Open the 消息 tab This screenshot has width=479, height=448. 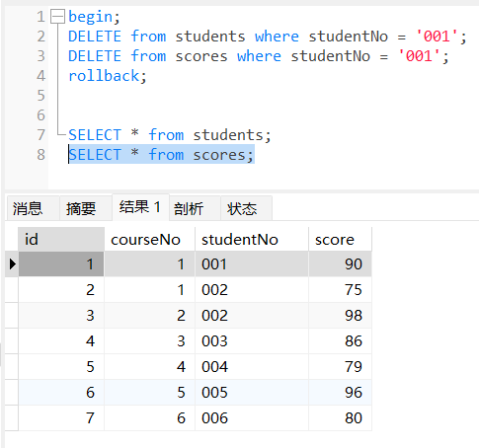pyautogui.click(x=33, y=208)
